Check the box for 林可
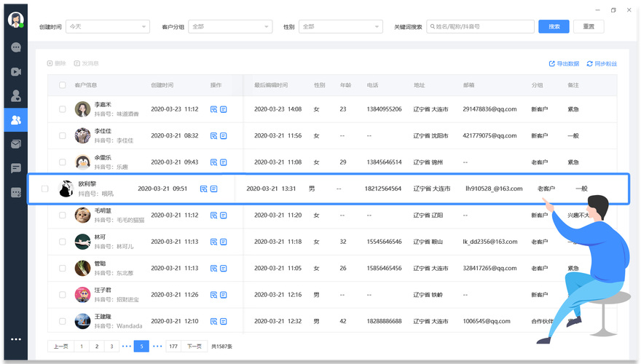 point(62,242)
